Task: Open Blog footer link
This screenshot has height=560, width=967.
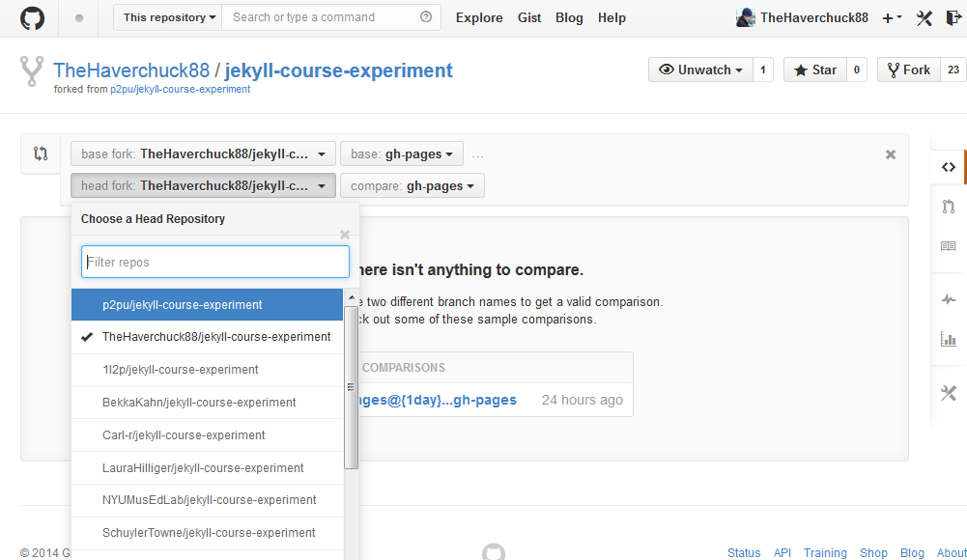Action: [912, 552]
